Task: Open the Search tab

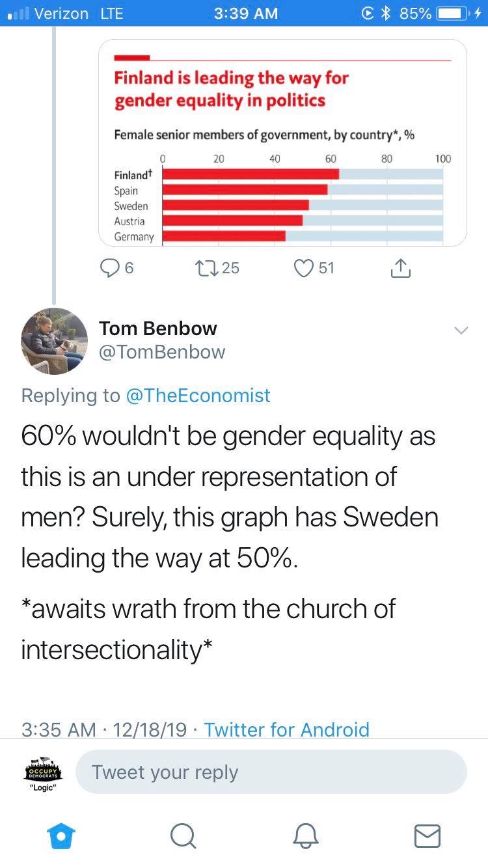Action: point(183,835)
